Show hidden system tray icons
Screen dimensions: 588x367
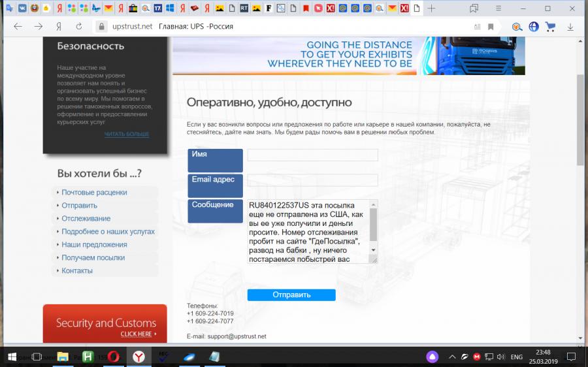click(451, 357)
